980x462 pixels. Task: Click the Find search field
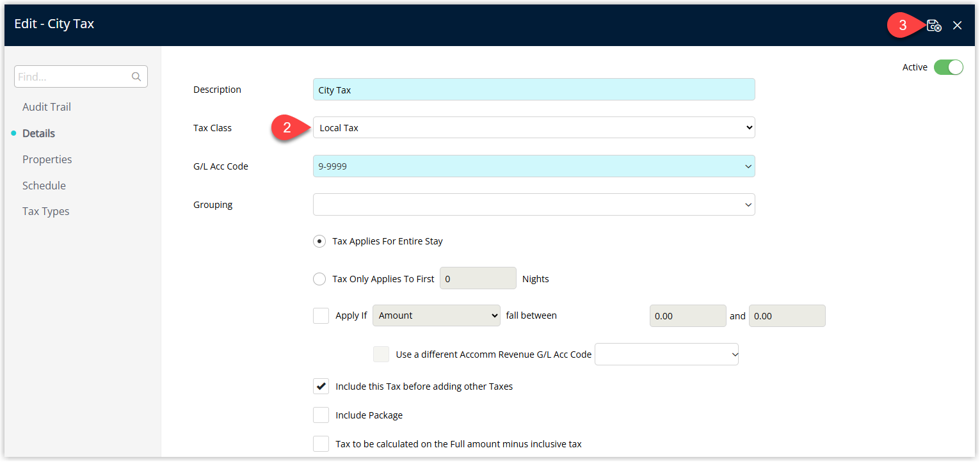[81, 77]
